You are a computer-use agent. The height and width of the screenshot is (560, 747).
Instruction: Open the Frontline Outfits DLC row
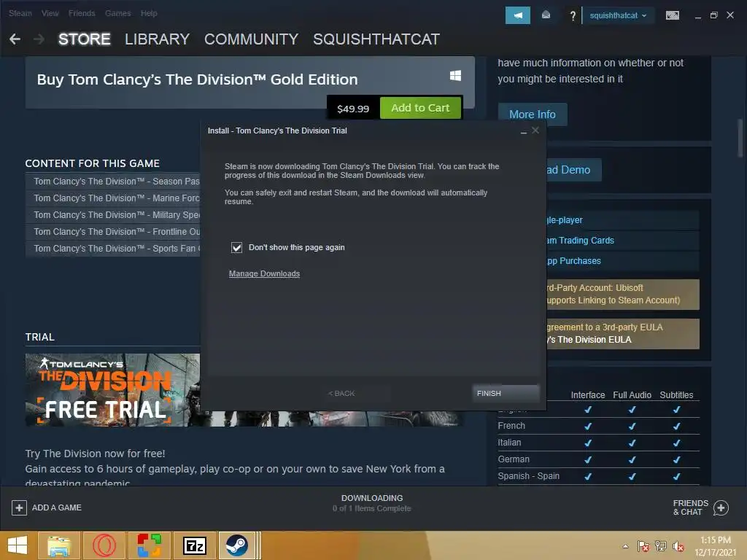(x=112, y=232)
